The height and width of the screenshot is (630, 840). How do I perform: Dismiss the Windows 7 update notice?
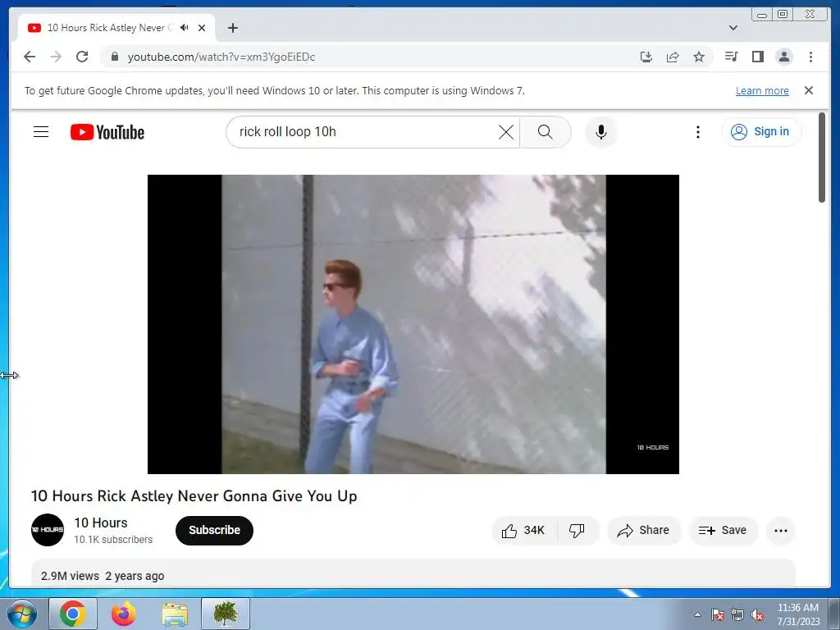click(808, 90)
